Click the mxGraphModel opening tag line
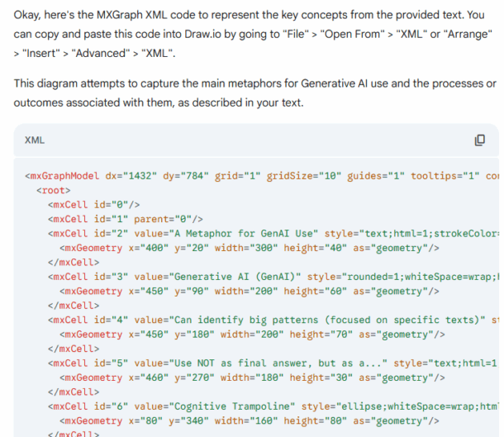The image size is (504, 437). (262, 176)
